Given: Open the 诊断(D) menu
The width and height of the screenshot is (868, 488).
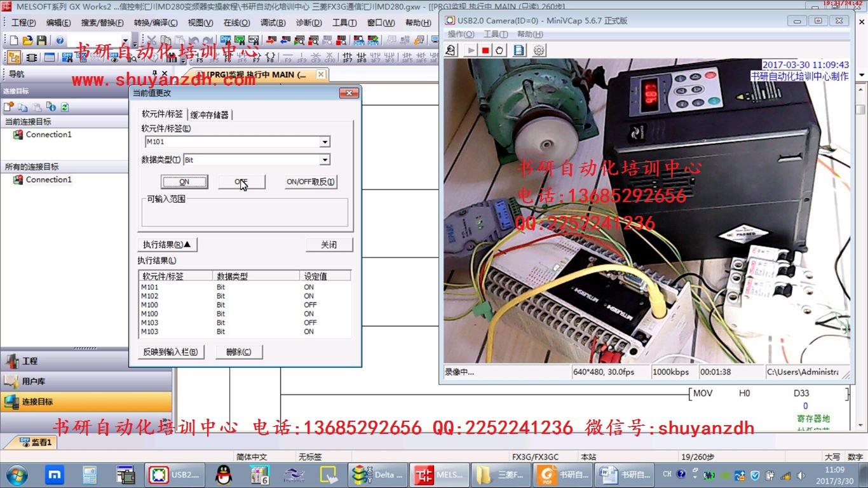Looking at the screenshot, I should point(309,22).
